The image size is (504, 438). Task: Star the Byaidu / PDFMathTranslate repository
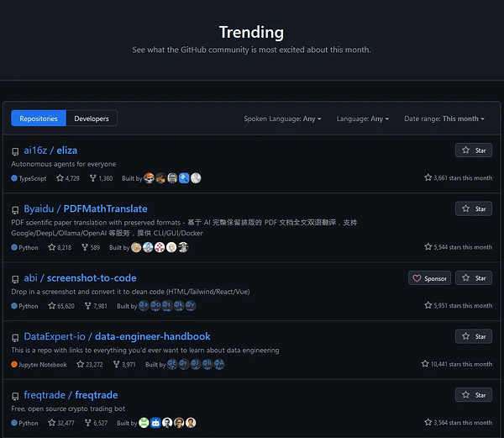point(474,208)
